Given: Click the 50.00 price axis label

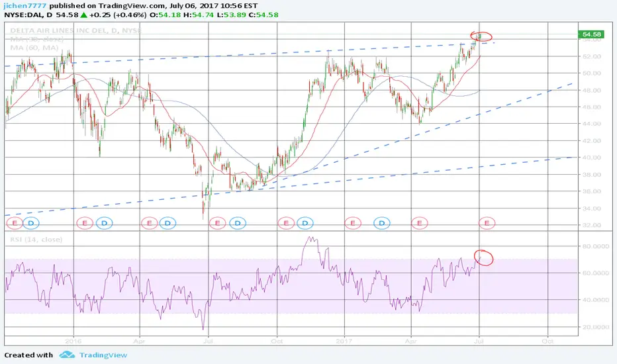Looking at the screenshot, I should pos(592,73).
